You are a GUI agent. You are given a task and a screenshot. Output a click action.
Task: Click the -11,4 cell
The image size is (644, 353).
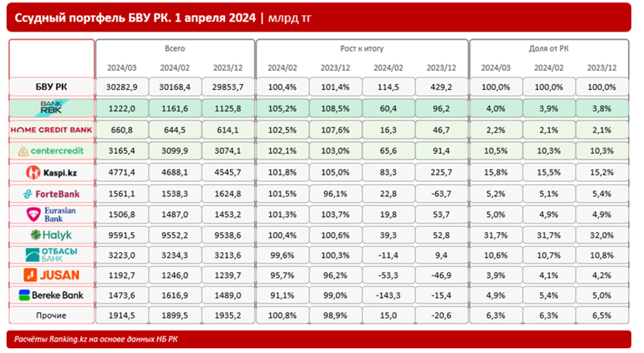[x=388, y=255]
